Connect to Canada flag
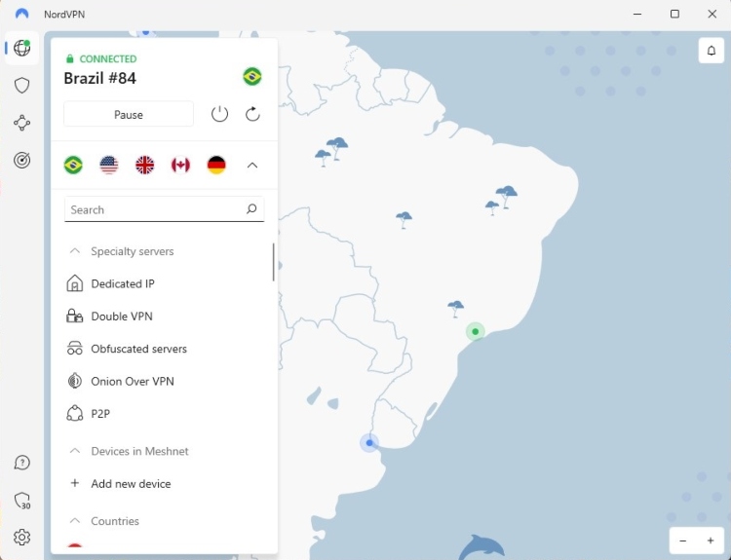This screenshot has height=560, width=731. (x=180, y=165)
